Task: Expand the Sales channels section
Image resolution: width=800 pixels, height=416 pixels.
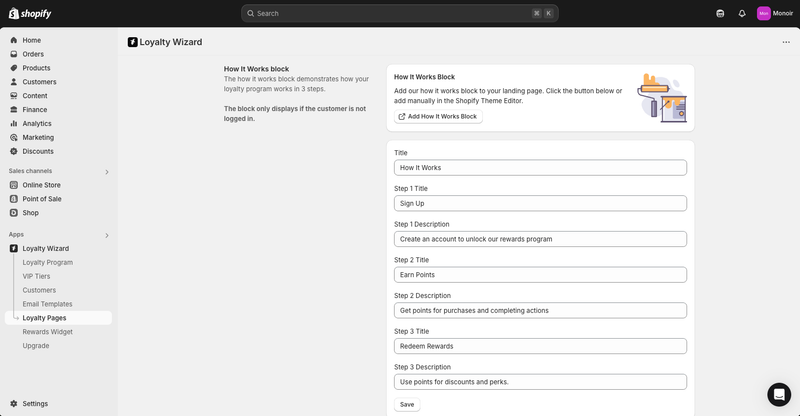Action: (x=107, y=172)
